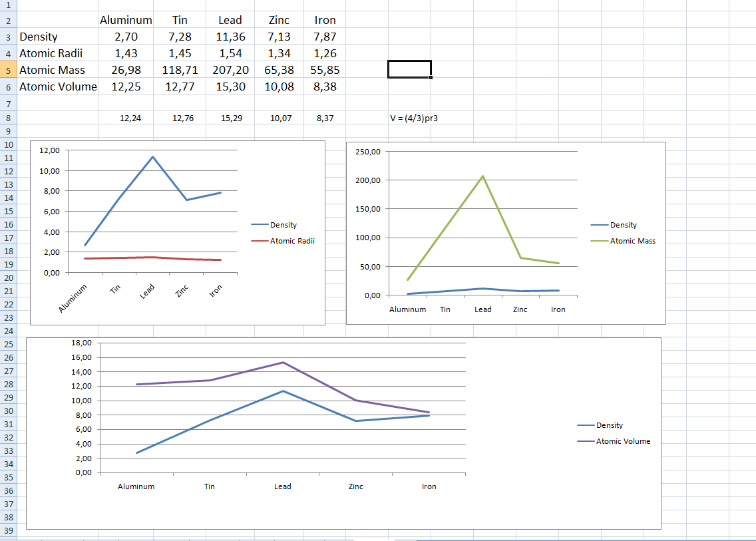The image size is (756, 541).
Task: Select the Atomic Volume legend entry
Action: [623, 441]
